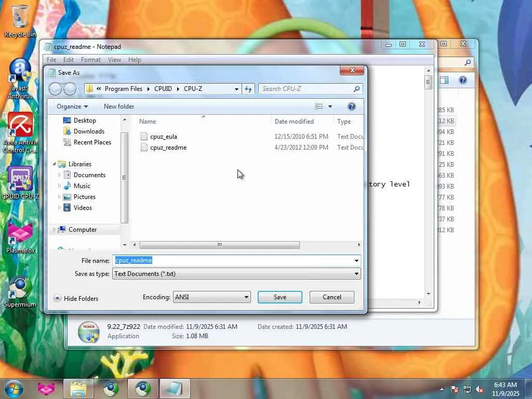Switch to Notepad taskbar button
This screenshot has height=399, width=532.
(175, 389)
